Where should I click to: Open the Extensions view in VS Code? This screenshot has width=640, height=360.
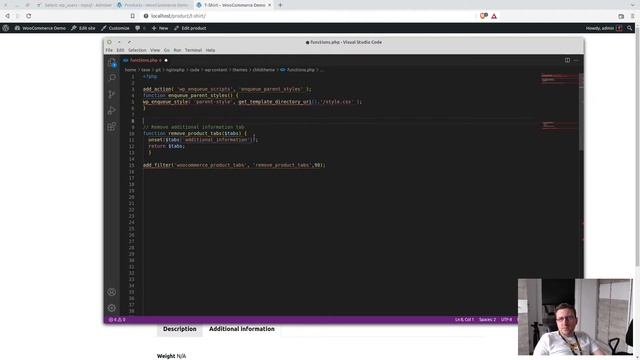click(112, 127)
